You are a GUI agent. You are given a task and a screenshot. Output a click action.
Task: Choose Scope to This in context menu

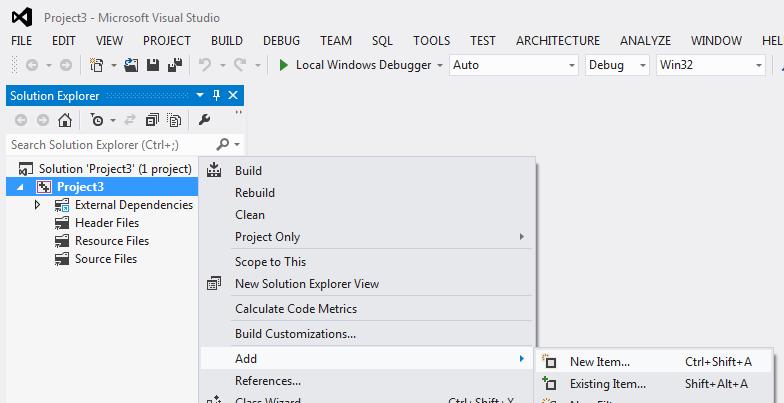(368, 262)
